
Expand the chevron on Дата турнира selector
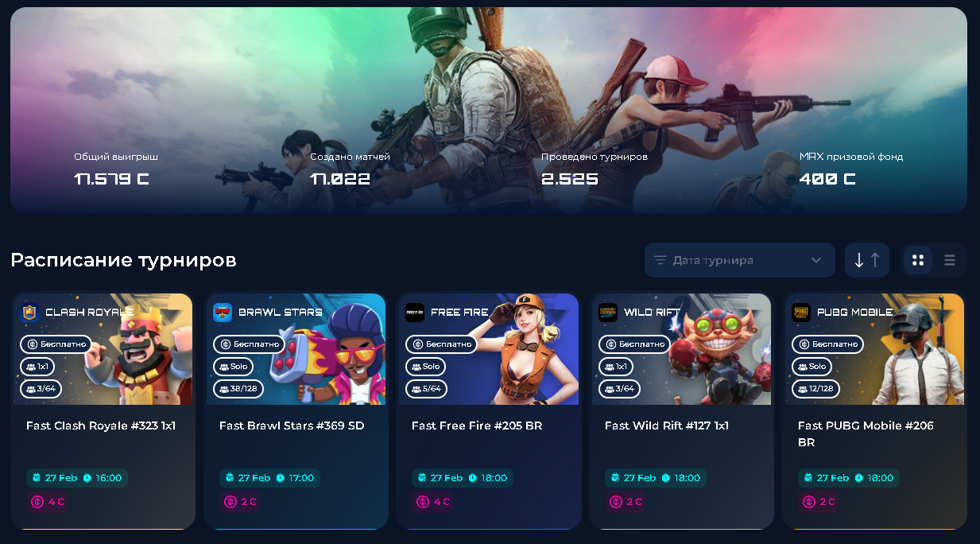pos(816,260)
